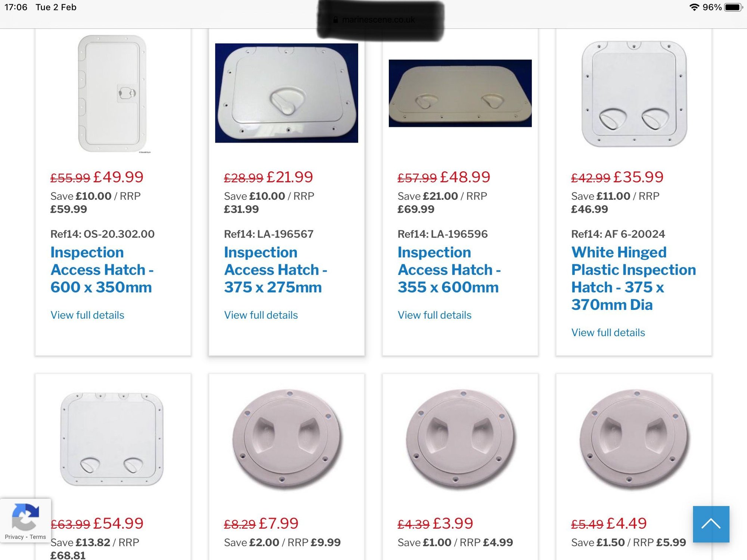Open Inspection Access Hatch - 600 x 350mm title
Viewport: 747px width, 560px height.
102,270
